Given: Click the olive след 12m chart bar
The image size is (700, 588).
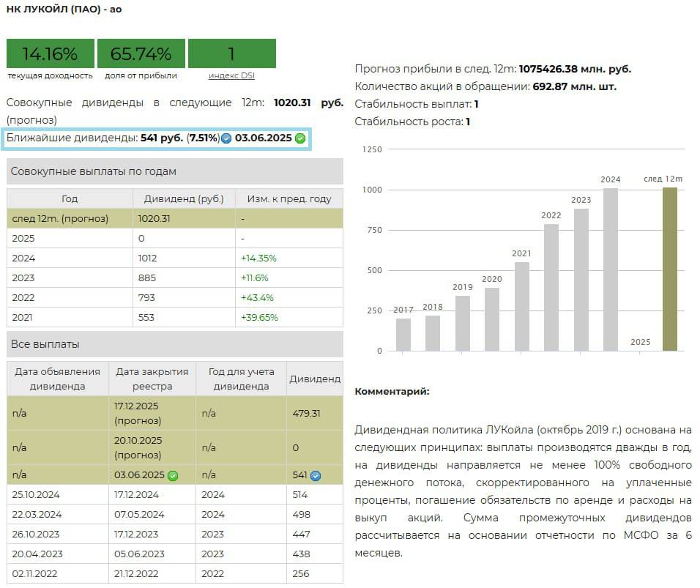Looking at the screenshot, I should click(669, 269).
